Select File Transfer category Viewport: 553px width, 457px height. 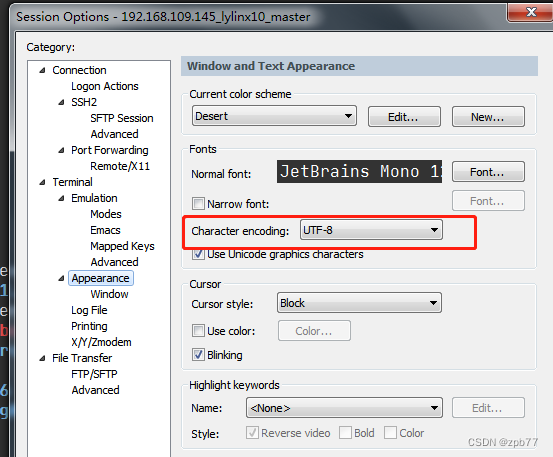point(82,358)
